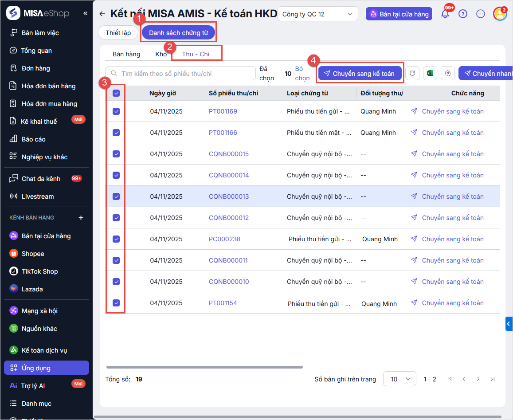Open Shopee channel in sidebar
This screenshot has height=420, width=513.
pyautogui.click(x=33, y=254)
